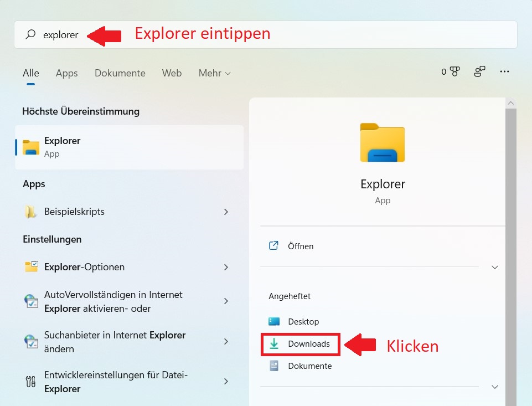Viewport: 532px width, 406px height.
Task: Switch to the Web tab
Action: (172, 73)
